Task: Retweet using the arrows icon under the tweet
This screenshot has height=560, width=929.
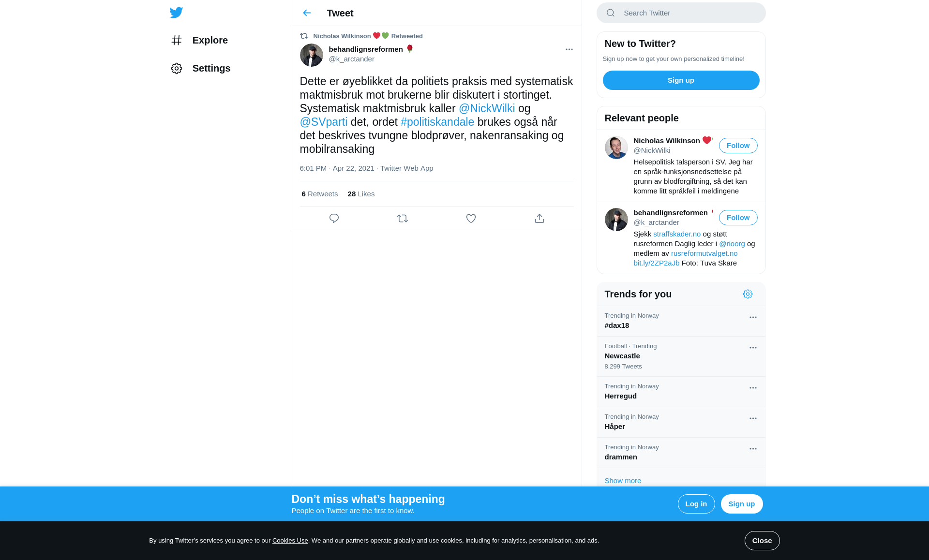Action: pos(403,219)
